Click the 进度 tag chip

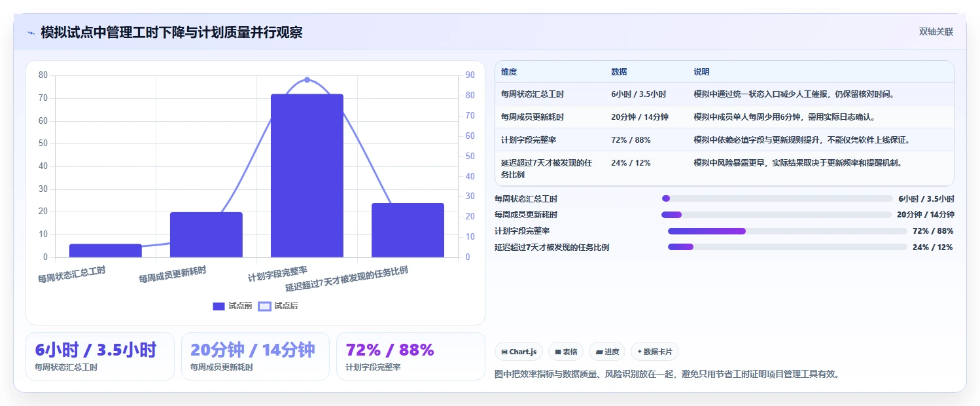point(607,352)
